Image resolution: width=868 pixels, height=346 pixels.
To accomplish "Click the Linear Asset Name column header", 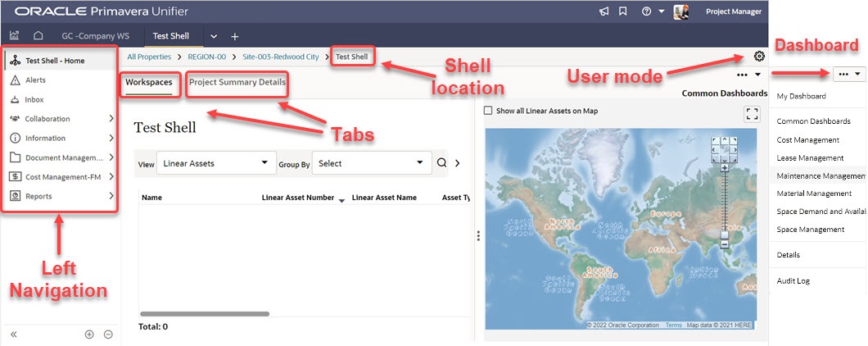I will point(384,198).
